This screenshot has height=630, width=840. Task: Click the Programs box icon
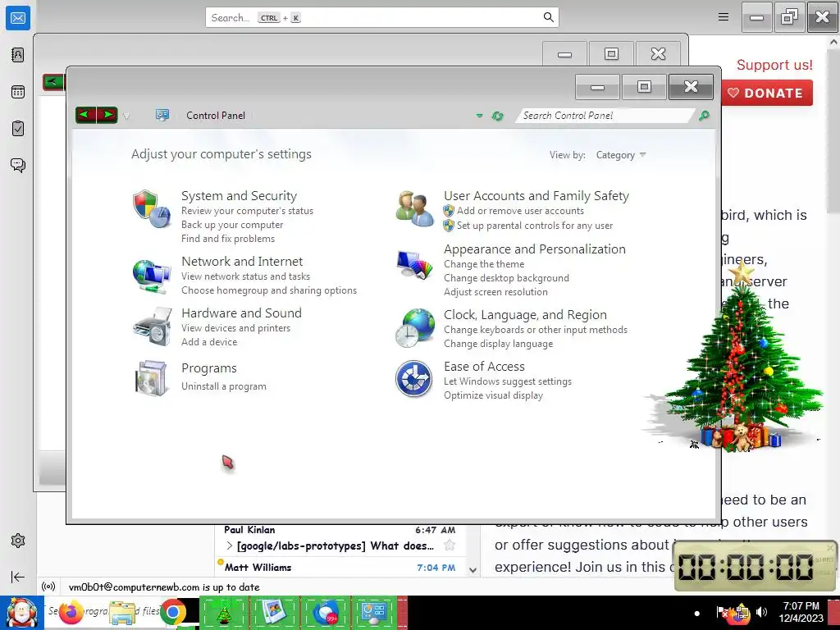[x=151, y=378]
